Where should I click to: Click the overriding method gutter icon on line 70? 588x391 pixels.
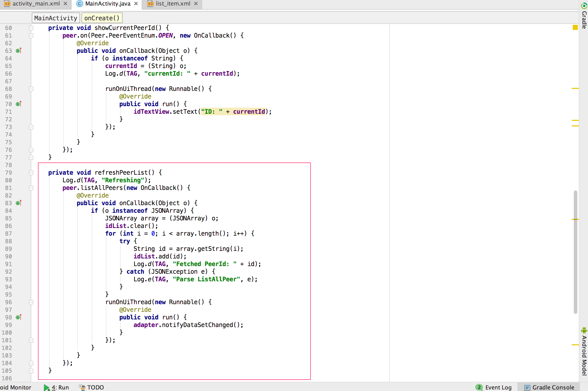tap(17, 104)
